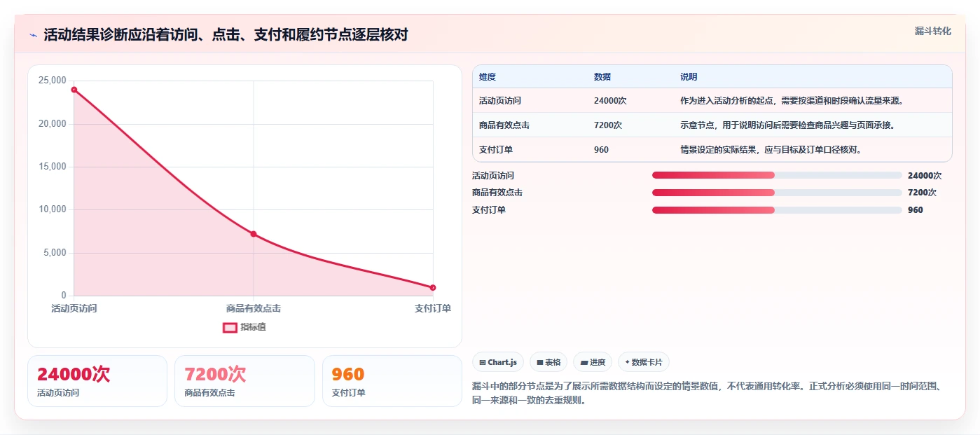This screenshot has width=980, height=435.
Task: Click the 商品有效点击 progress row label
Action: click(x=497, y=193)
